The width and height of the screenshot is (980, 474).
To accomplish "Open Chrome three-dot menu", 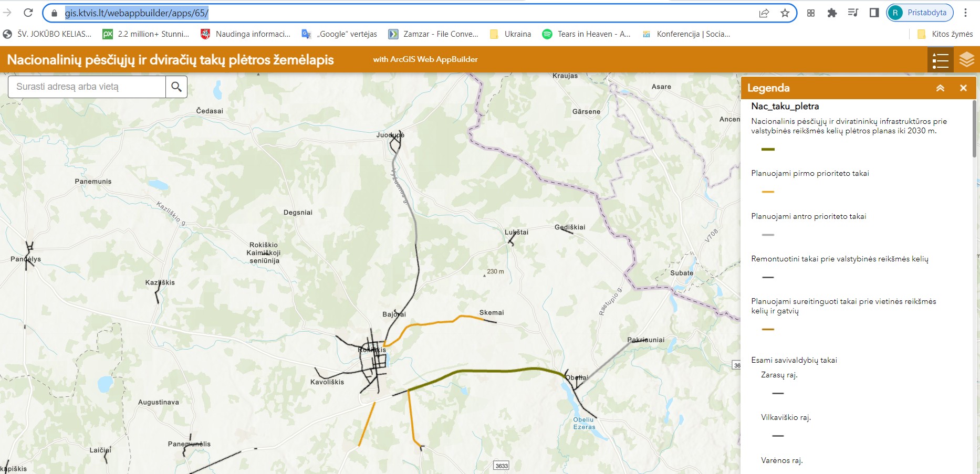I will tap(965, 13).
